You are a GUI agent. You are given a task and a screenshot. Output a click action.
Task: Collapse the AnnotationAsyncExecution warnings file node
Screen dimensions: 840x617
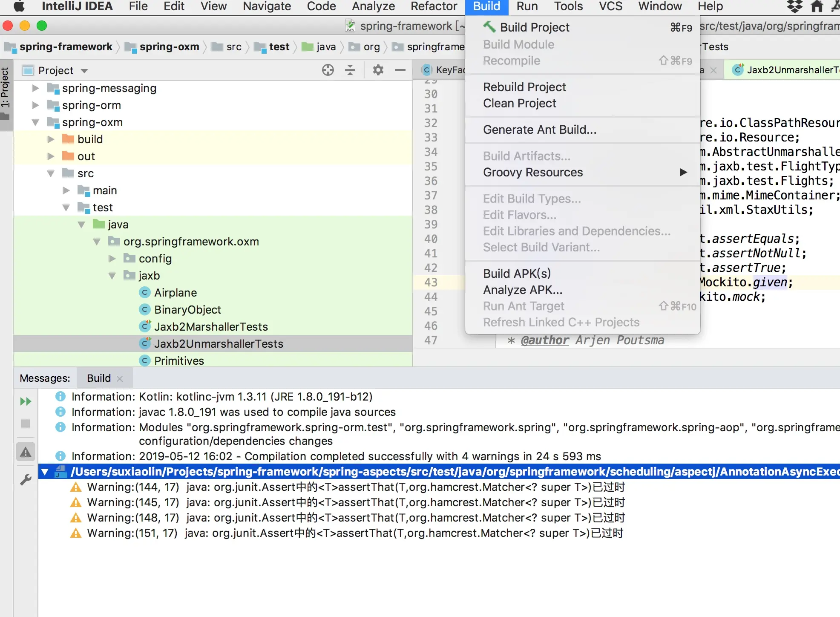(x=45, y=472)
